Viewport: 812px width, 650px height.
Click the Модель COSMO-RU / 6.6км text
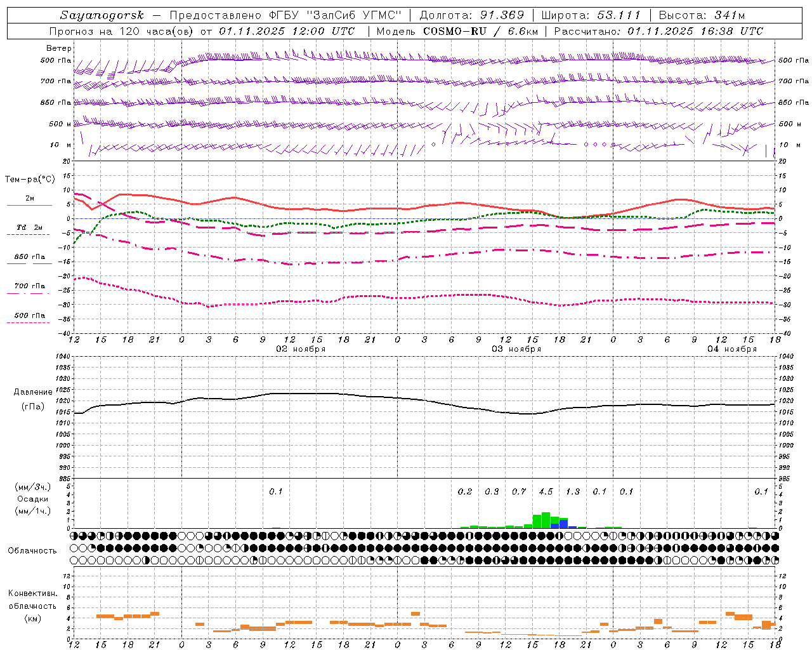[457, 31]
